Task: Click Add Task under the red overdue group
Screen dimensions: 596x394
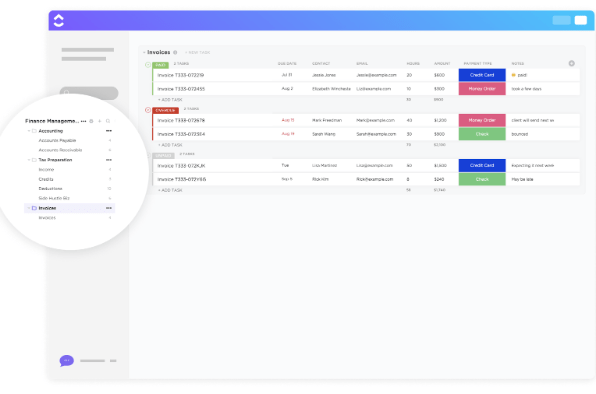Action: [x=170, y=145]
